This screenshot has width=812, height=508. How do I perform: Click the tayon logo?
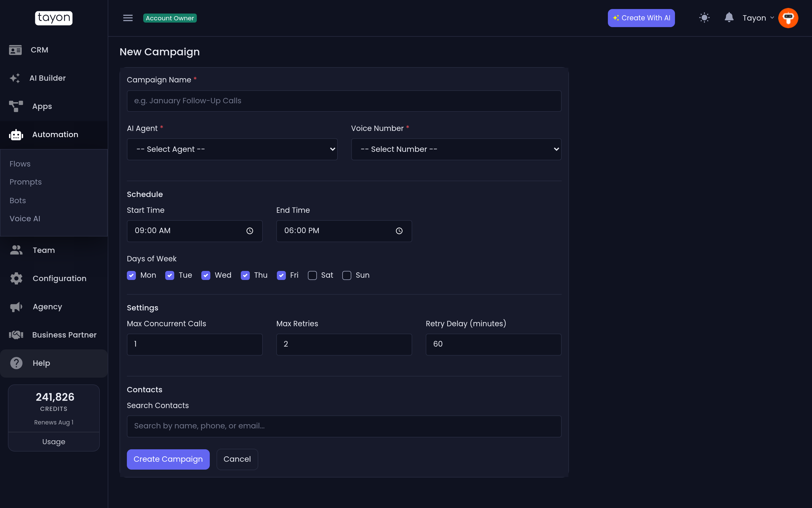[54, 18]
